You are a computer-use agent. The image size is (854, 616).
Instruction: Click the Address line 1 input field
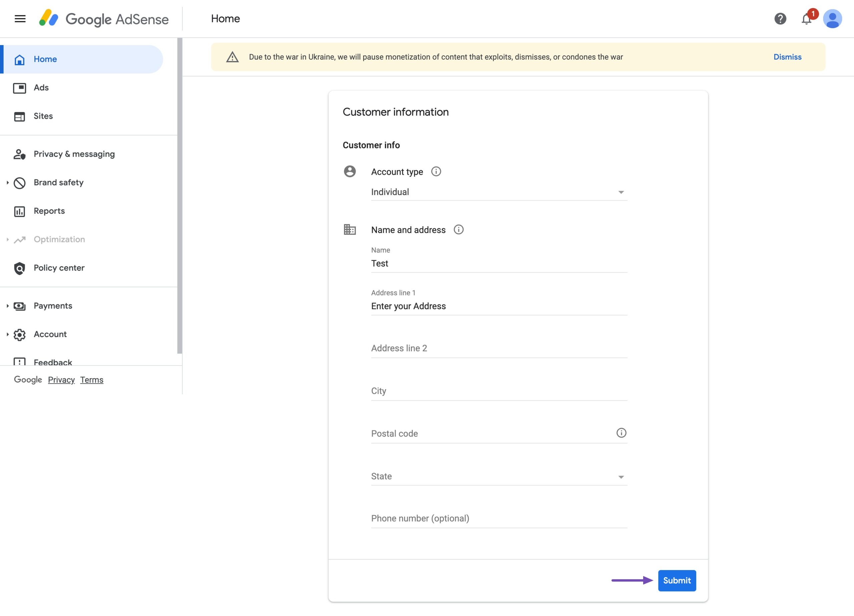click(498, 306)
